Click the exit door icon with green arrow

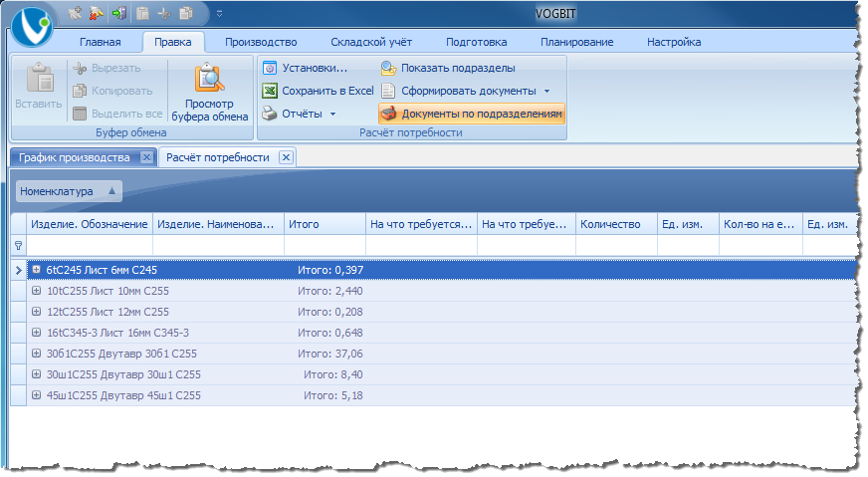118,13
